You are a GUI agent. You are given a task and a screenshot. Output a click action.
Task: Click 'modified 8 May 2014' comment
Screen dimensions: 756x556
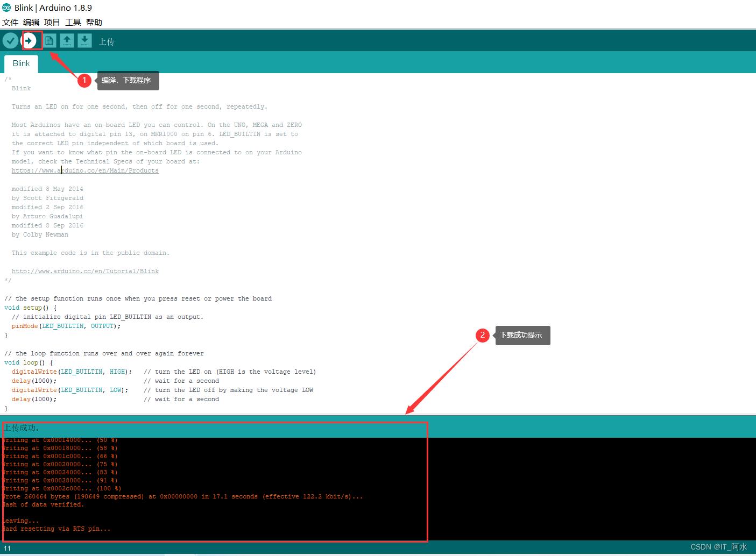pyautogui.click(x=47, y=189)
